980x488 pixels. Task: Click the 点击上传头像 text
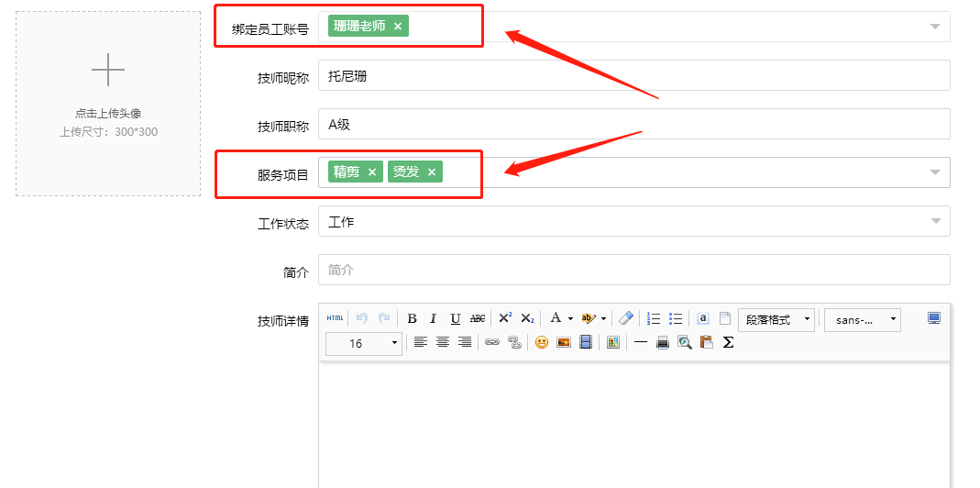(108, 114)
